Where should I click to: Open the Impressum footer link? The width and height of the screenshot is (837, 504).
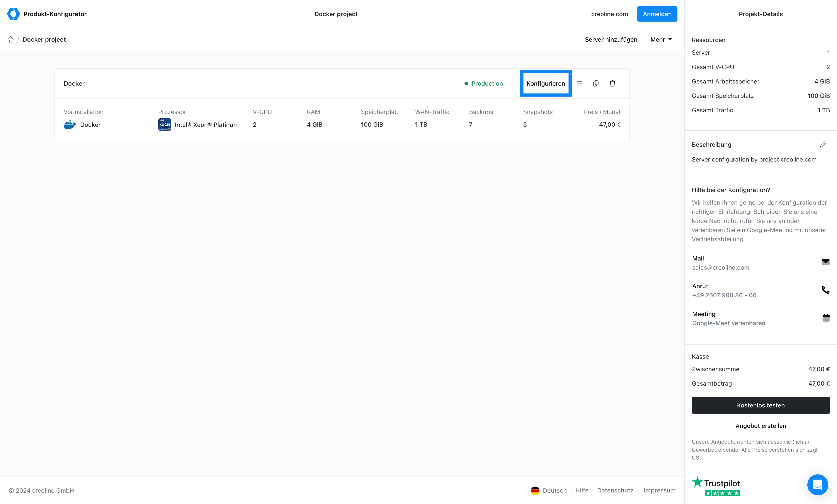click(659, 490)
